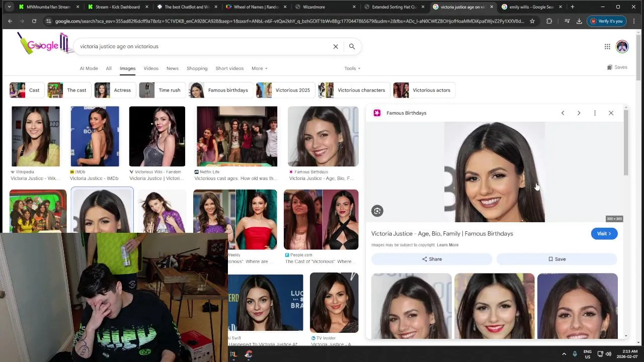Open a new browser tab with plus

point(572,7)
